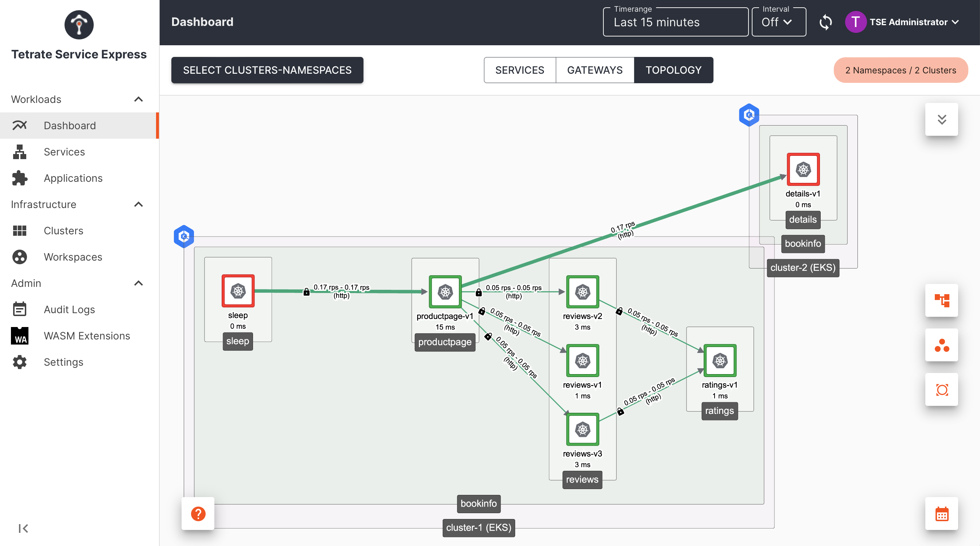Click the double-chevron collapse control top right

tap(942, 119)
